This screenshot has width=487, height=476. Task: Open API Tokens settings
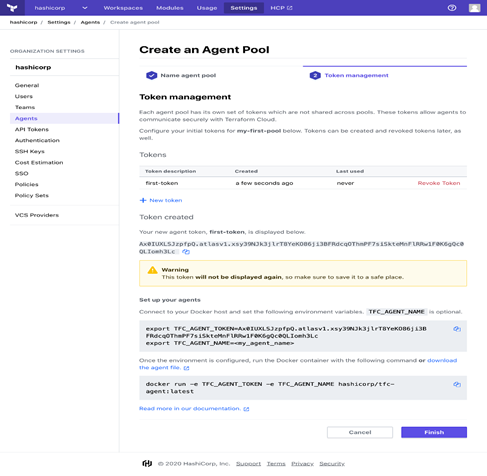32,129
